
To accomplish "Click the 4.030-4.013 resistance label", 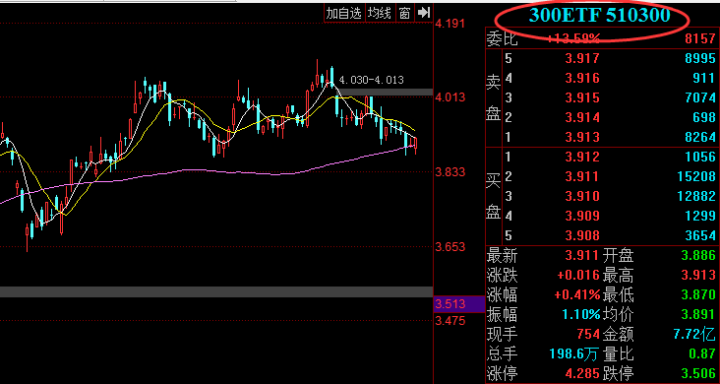I will [371, 80].
